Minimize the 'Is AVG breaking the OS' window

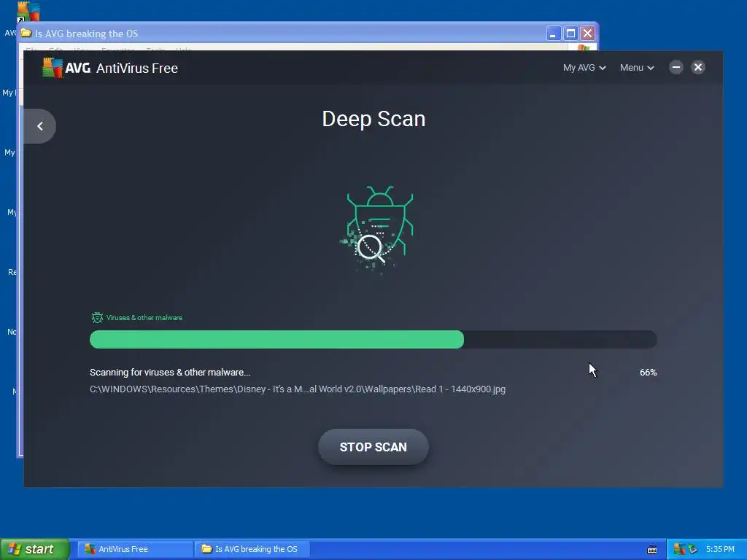[553, 34]
